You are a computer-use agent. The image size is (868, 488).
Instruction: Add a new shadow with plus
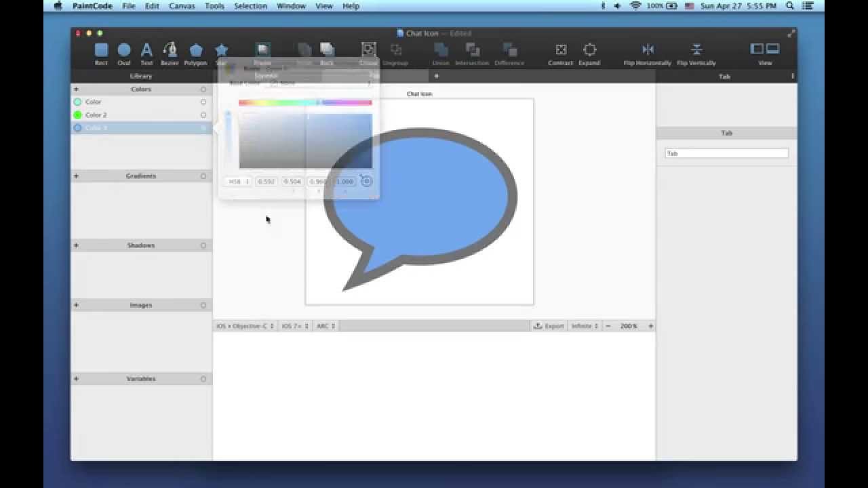click(76, 245)
